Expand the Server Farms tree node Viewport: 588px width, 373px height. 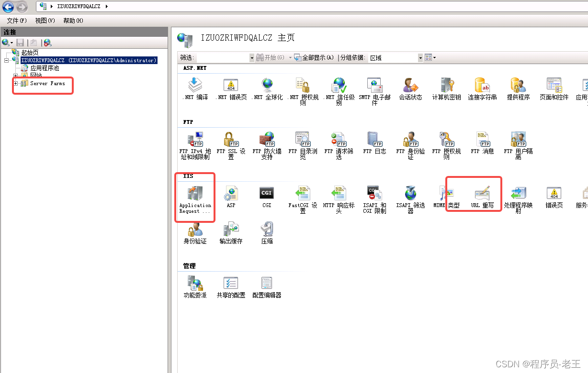point(16,83)
